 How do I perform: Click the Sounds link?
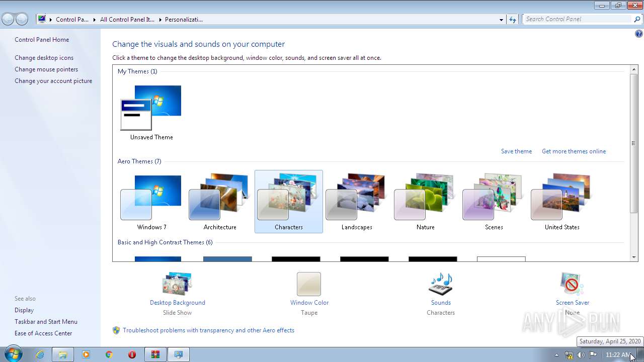(x=441, y=303)
